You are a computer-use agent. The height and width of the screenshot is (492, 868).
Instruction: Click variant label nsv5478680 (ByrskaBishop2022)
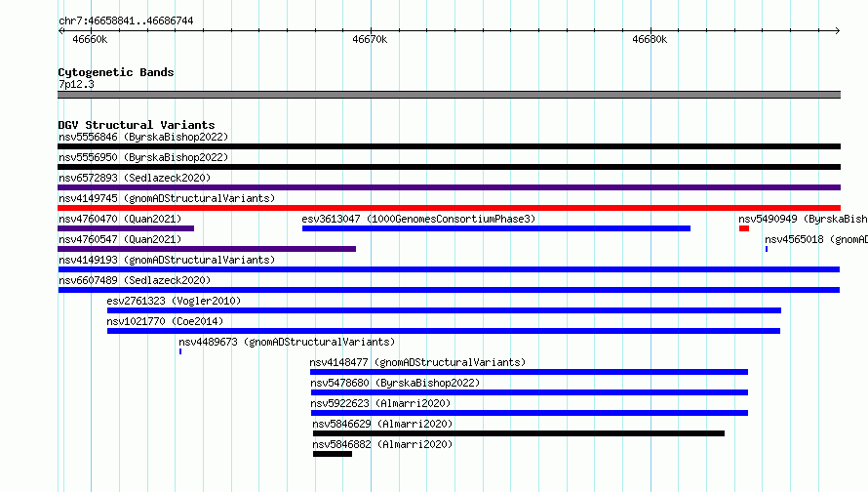[x=395, y=383]
